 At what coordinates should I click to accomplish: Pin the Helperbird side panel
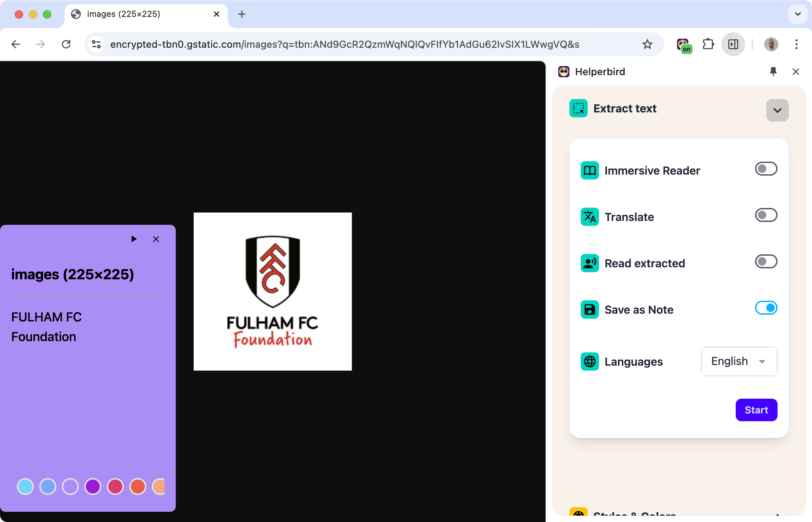click(x=773, y=72)
